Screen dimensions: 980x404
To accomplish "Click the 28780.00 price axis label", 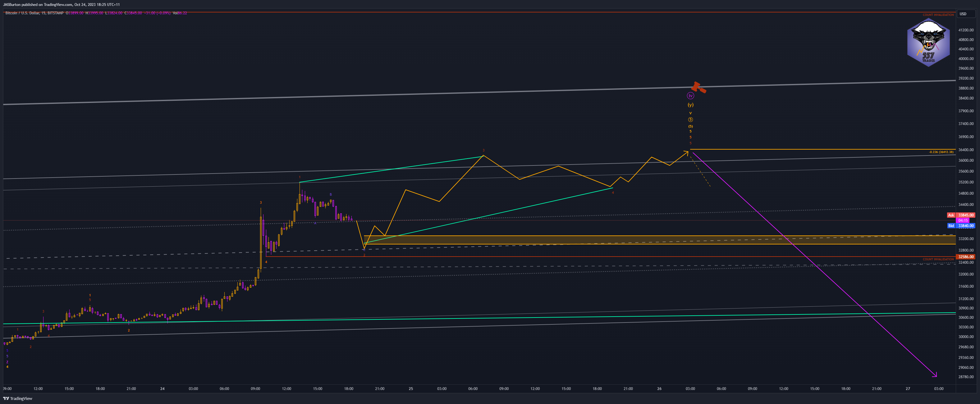I will click(966, 377).
